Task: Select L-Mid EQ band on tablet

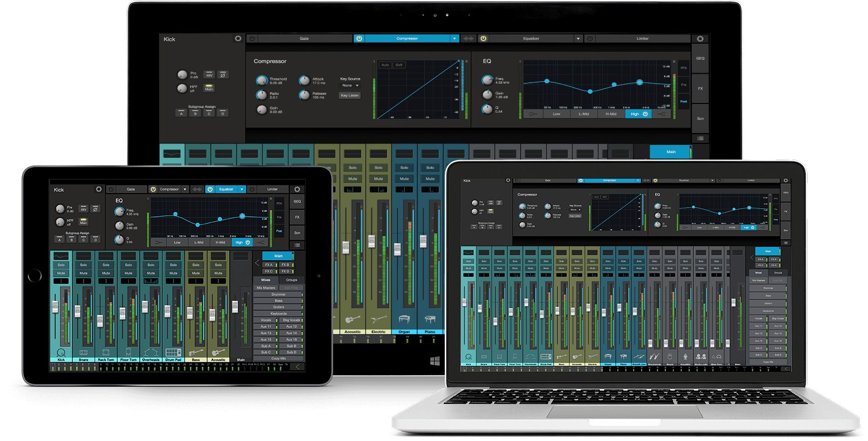Action: [199, 243]
